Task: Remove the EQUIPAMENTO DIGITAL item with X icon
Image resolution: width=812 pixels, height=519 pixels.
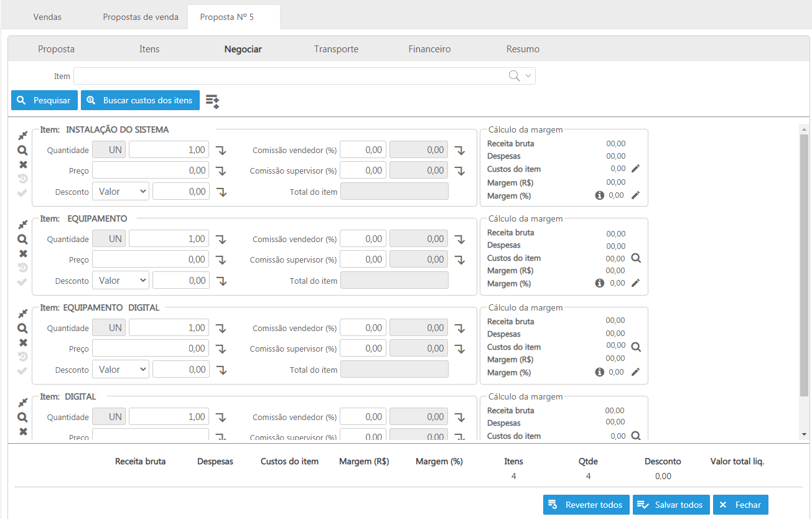Action: tap(23, 343)
